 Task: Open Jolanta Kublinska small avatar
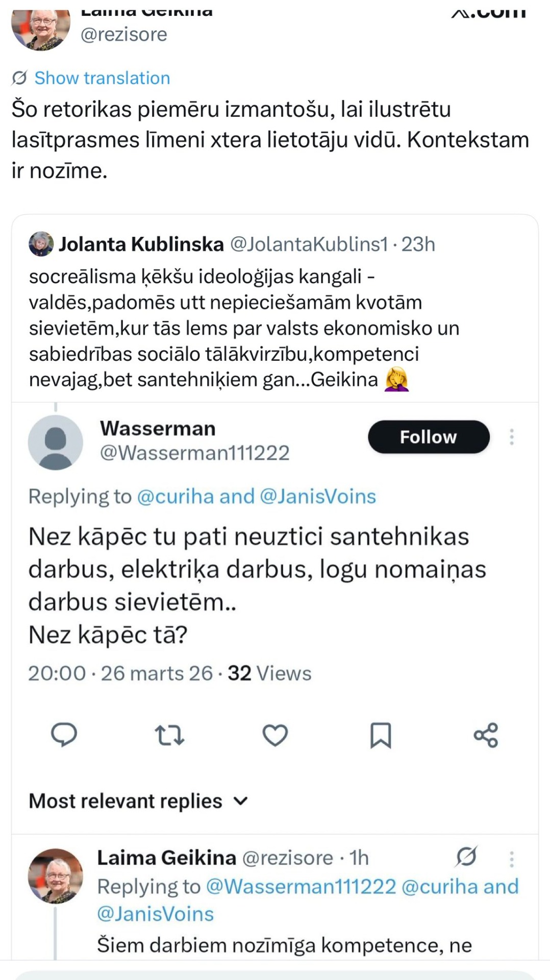click(x=41, y=244)
